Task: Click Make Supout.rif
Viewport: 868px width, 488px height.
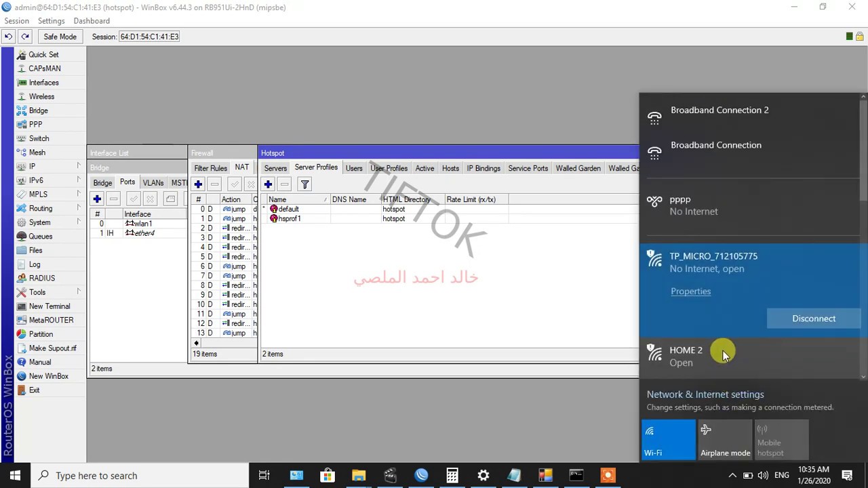Action: click(x=52, y=348)
